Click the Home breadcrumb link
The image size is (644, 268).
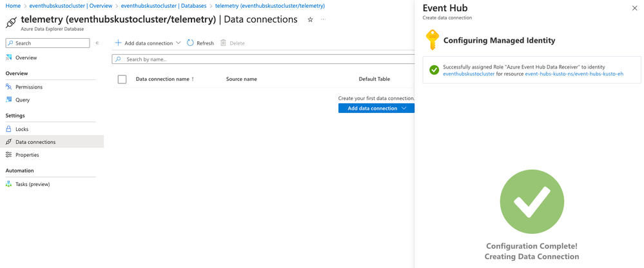pyautogui.click(x=13, y=6)
